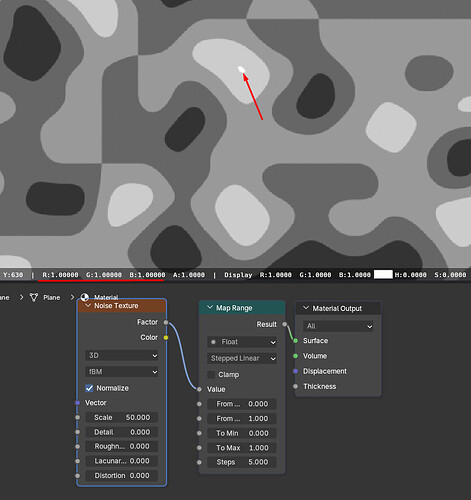Image resolution: width=471 pixels, height=500 pixels.
Task: Click the Lacunarity 0.000 field
Action: pyautogui.click(x=122, y=461)
